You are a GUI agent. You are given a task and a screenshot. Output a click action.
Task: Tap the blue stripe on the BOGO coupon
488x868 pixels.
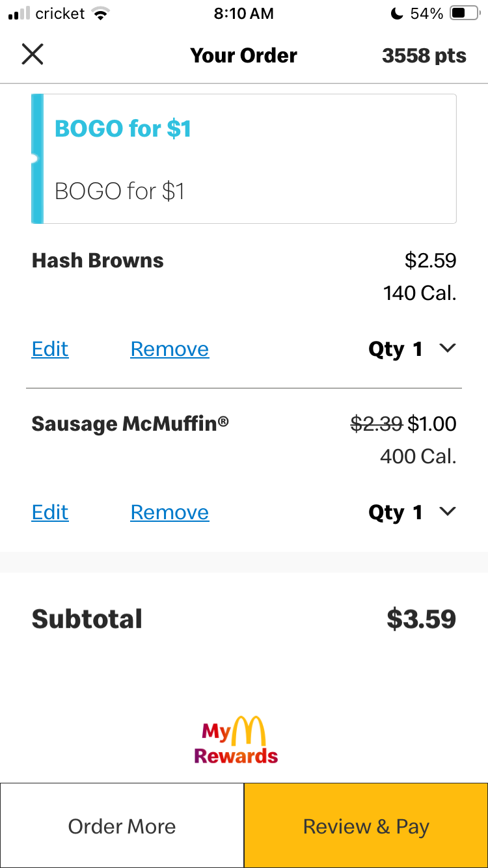click(x=37, y=159)
